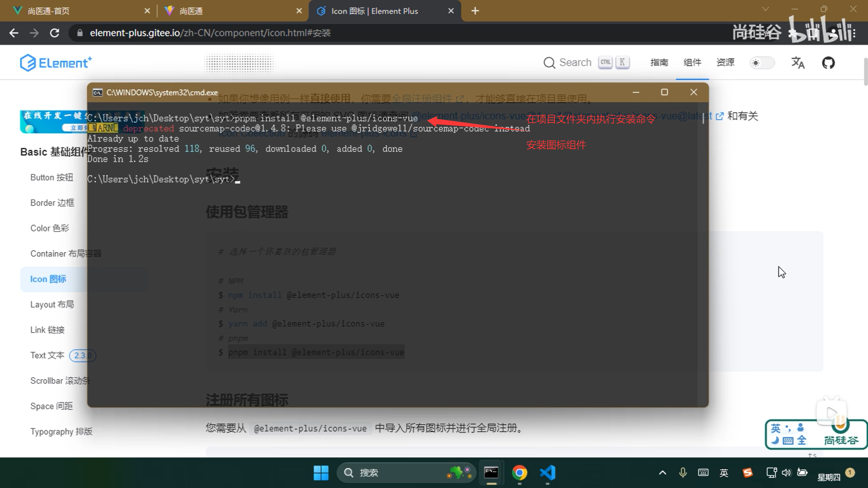Image resolution: width=868 pixels, height=488 pixels.
Task: Show hidden system tray icons
Action: pyautogui.click(x=662, y=473)
